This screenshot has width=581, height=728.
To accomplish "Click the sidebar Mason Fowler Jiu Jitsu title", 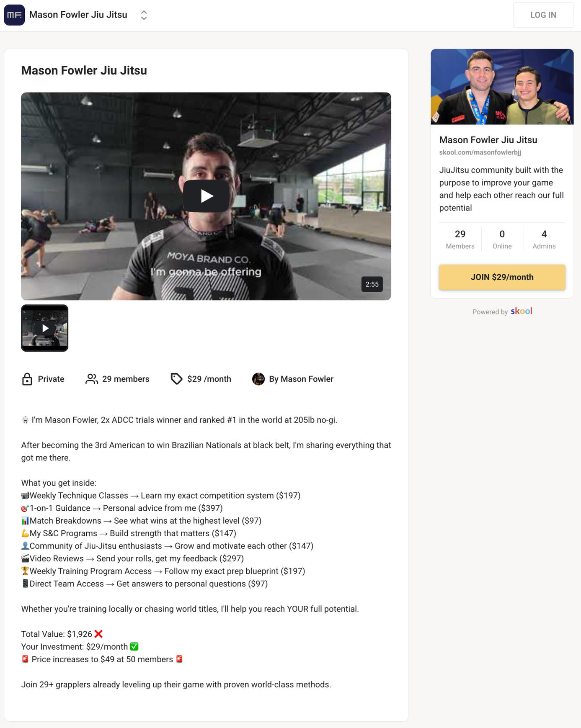I will point(488,140).
